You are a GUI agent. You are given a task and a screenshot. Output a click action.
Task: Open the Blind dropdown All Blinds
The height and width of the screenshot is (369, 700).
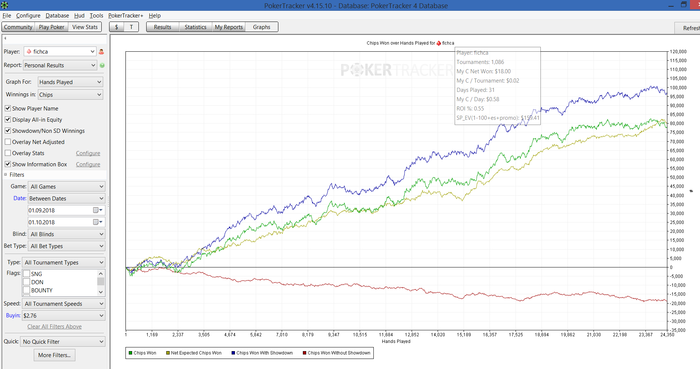point(67,234)
